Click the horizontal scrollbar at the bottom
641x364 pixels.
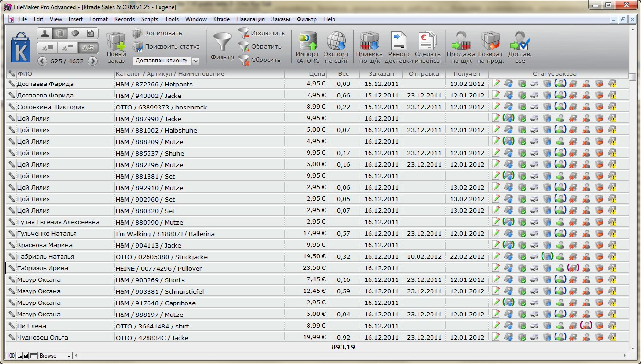tap(351, 356)
